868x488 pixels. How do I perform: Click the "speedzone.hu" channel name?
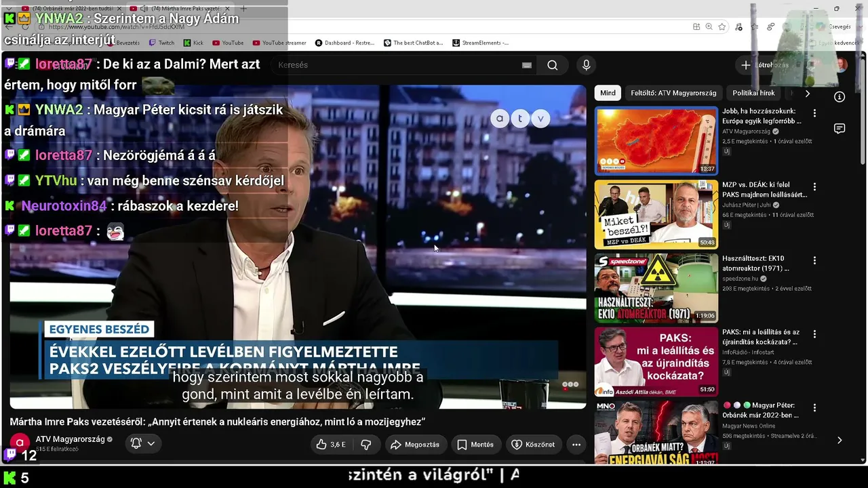(740, 279)
